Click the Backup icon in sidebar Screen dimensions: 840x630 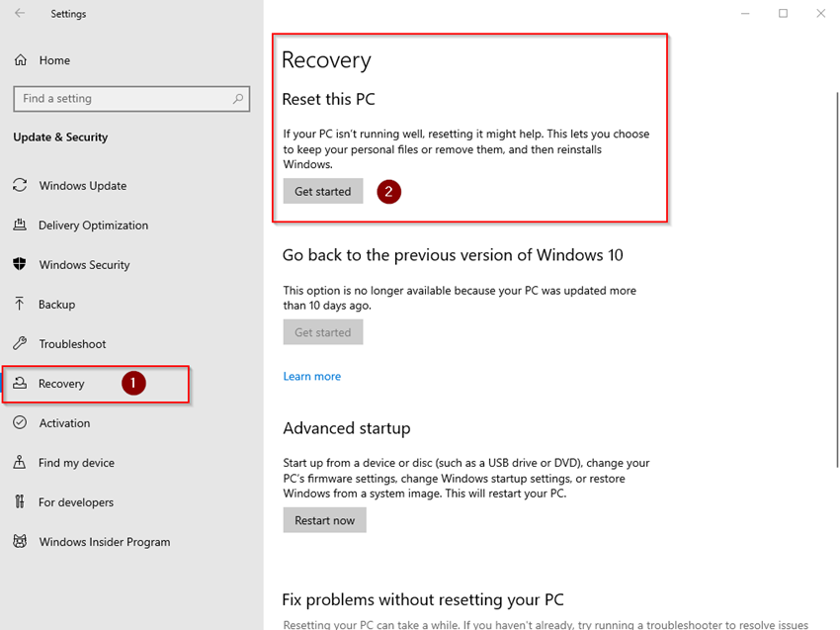[21, 304]
